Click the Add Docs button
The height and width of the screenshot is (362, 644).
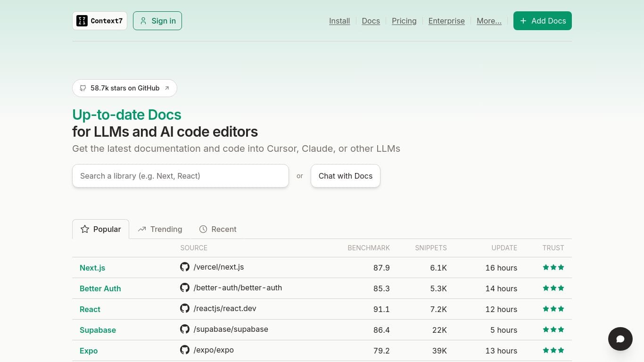543,21
